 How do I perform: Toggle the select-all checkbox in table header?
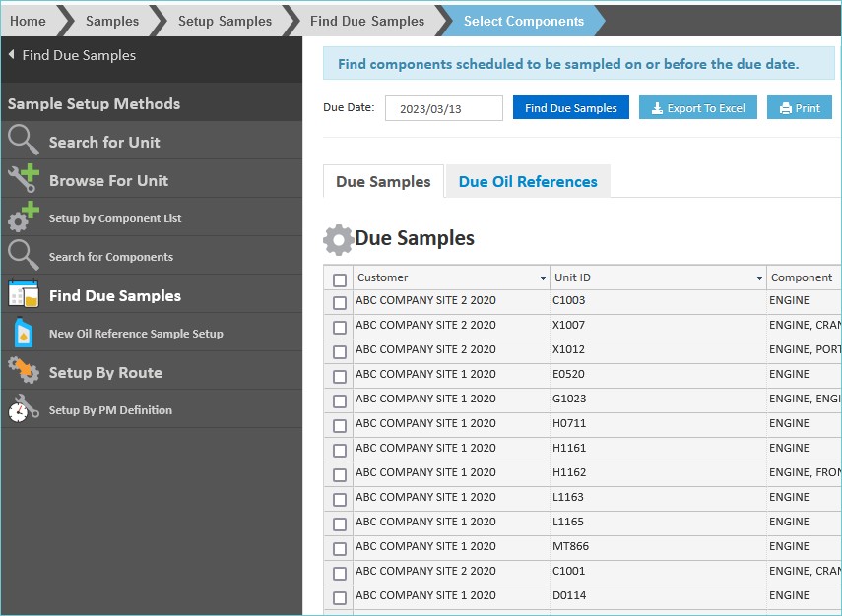[340, 279]
